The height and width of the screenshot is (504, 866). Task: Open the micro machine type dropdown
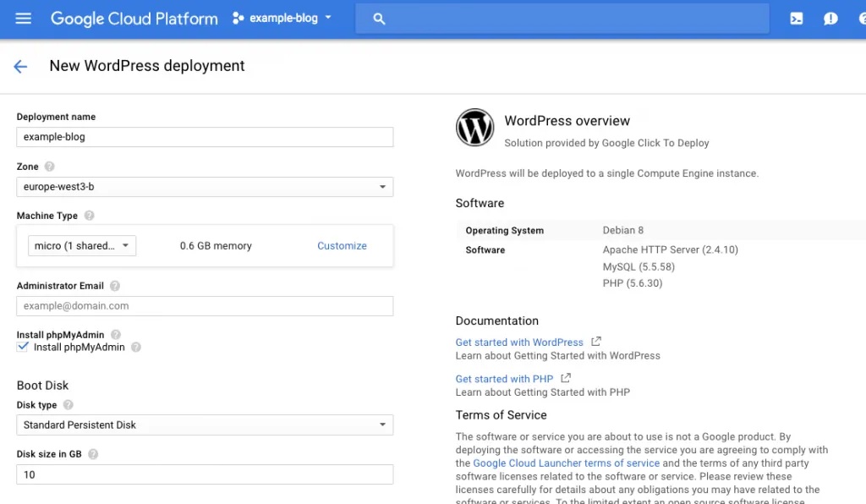point(82,245)
